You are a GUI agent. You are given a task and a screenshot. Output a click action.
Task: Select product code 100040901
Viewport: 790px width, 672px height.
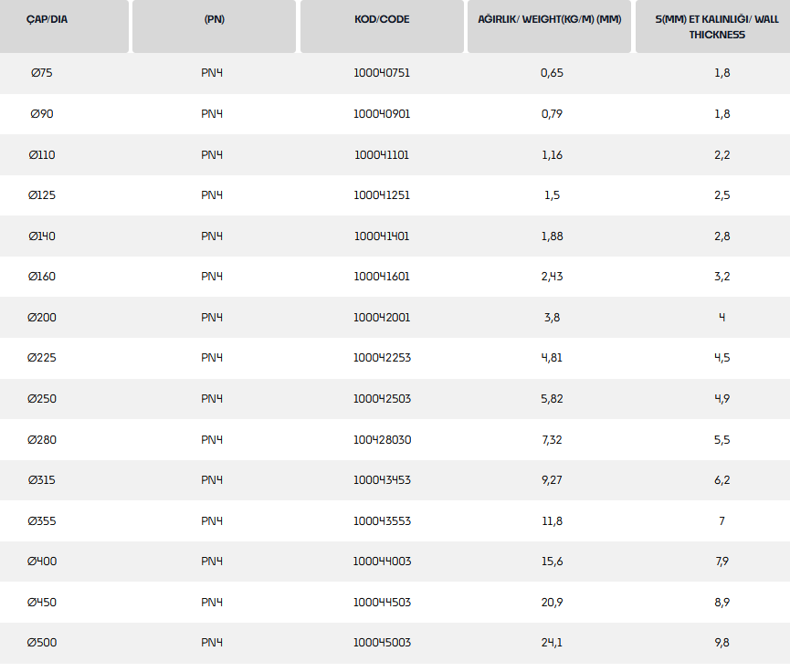(382, 114)
